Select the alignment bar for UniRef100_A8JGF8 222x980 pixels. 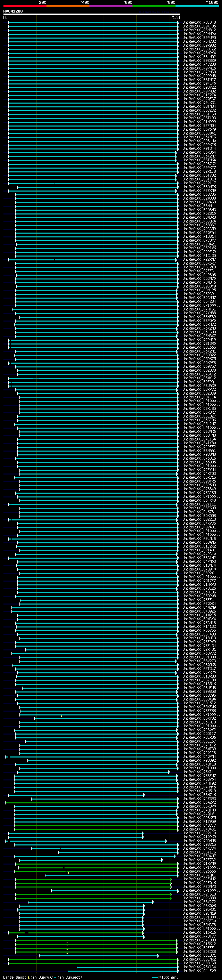pos(94,23)
